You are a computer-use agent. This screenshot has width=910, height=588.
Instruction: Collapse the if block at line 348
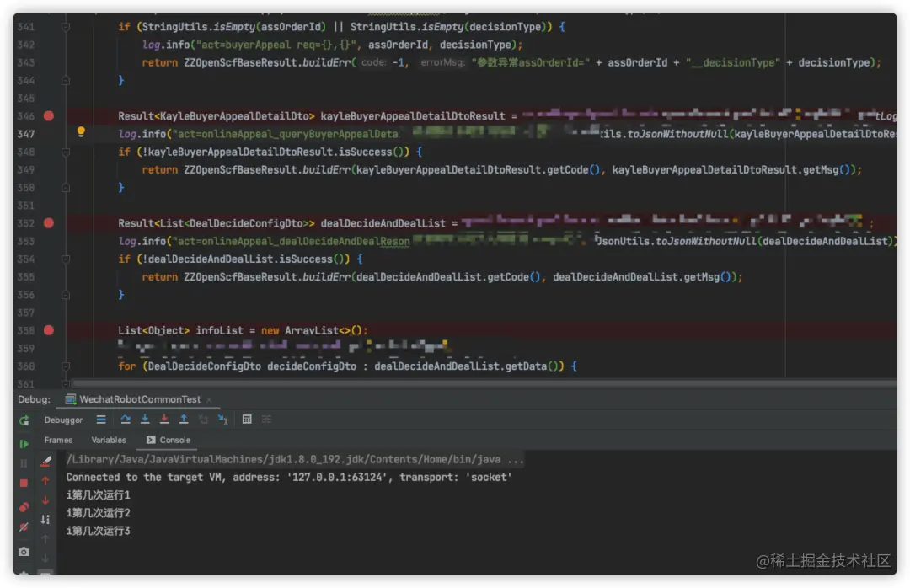pyautogui.click(x=66, y=152)
